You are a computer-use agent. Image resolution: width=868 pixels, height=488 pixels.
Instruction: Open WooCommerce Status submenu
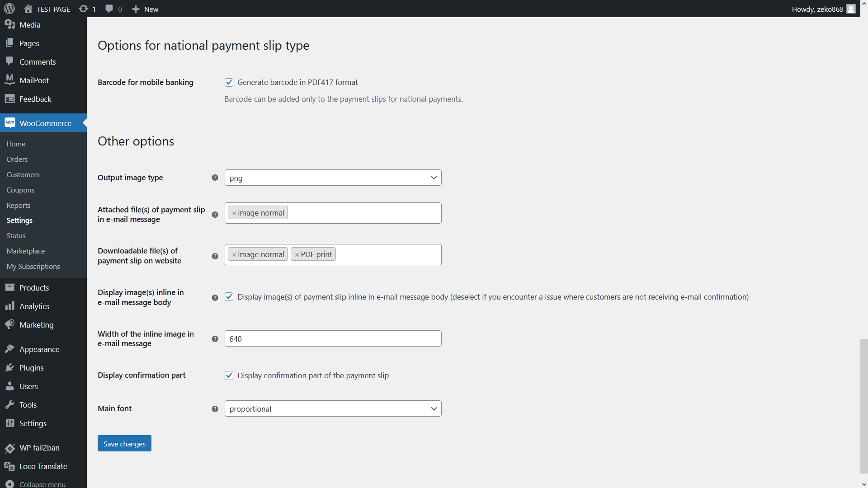(x=16, y=235)
